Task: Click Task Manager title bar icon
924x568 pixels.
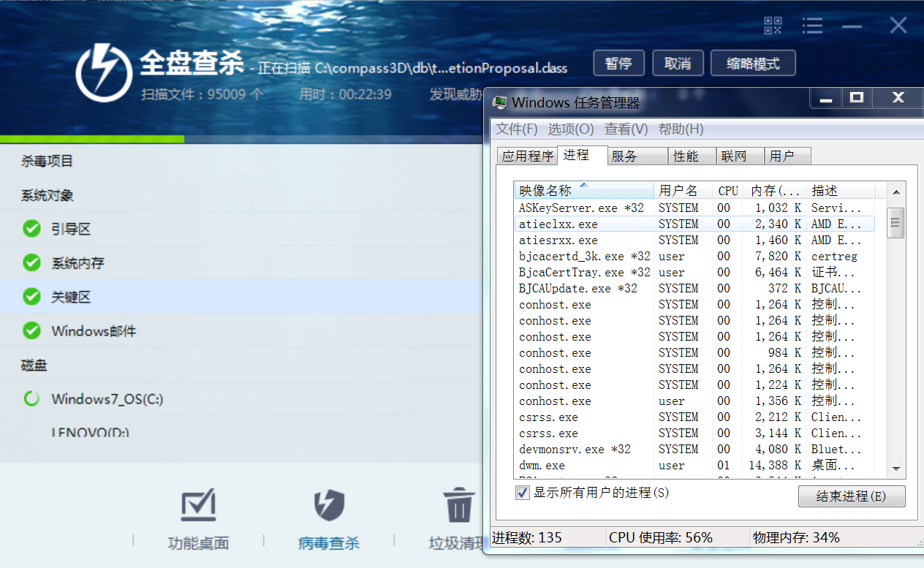Action: coord(500,102)
